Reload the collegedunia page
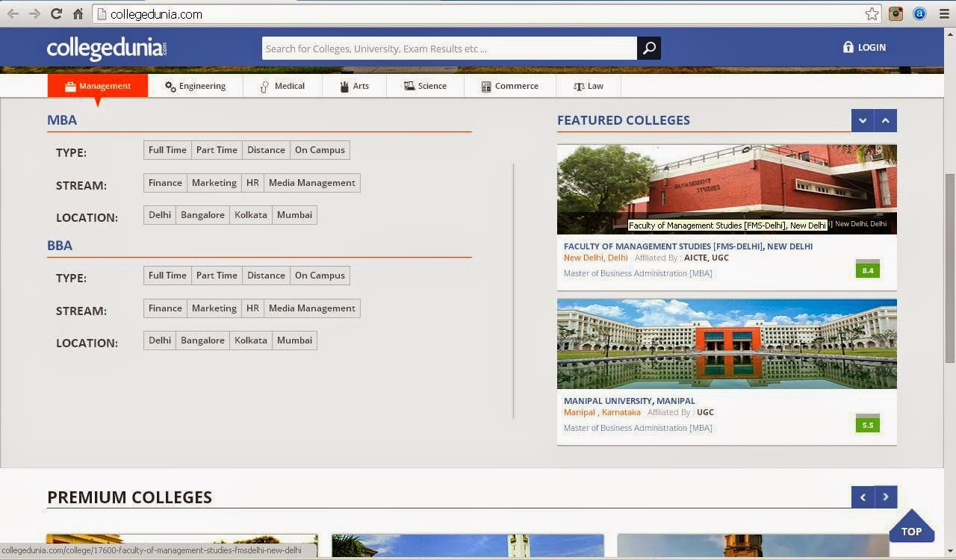The image size is (956, 560). tap(56, 13)
